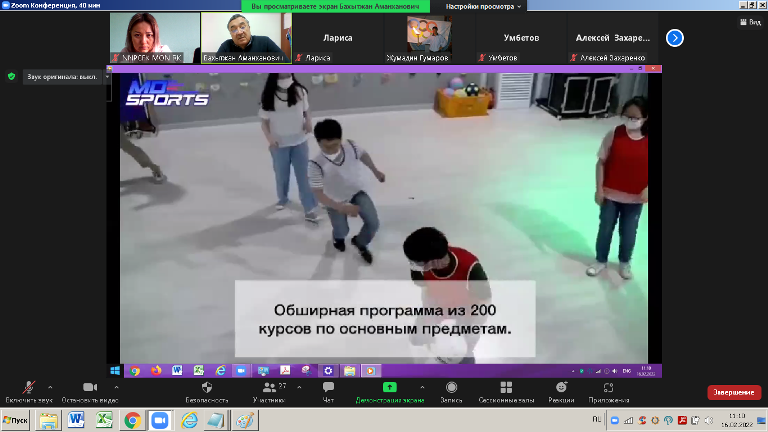Click Firefox icon in shared screen taskbar
The width and height of the screenshot is (768, 432).
pos(156,371)
